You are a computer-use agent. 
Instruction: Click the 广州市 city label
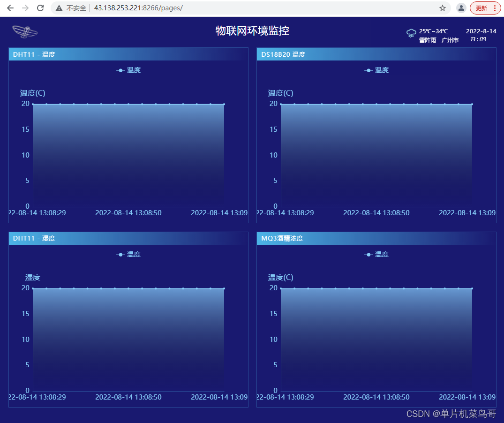point(450,40)
